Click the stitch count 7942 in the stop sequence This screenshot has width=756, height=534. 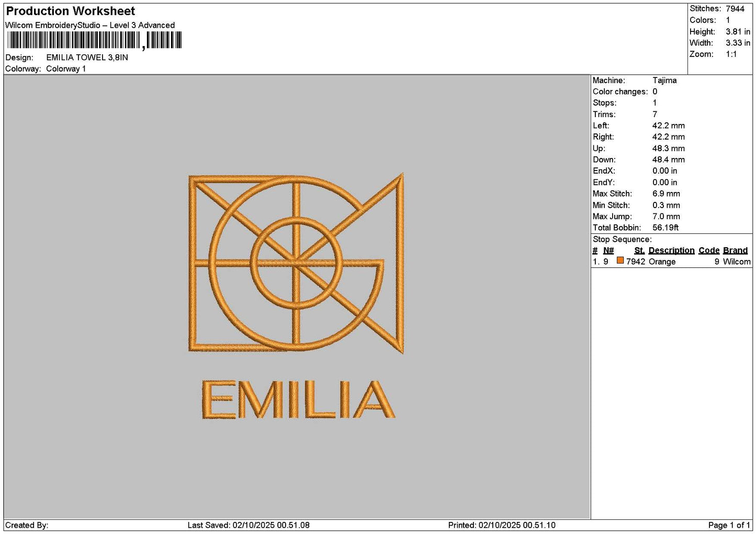tap(636, 262)
